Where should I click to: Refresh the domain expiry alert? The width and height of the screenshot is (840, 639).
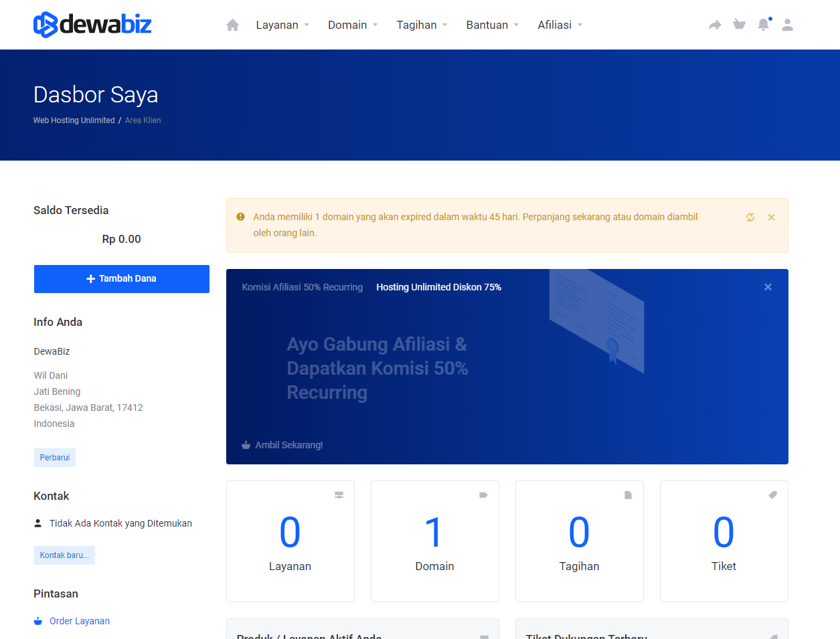(750, 217)
